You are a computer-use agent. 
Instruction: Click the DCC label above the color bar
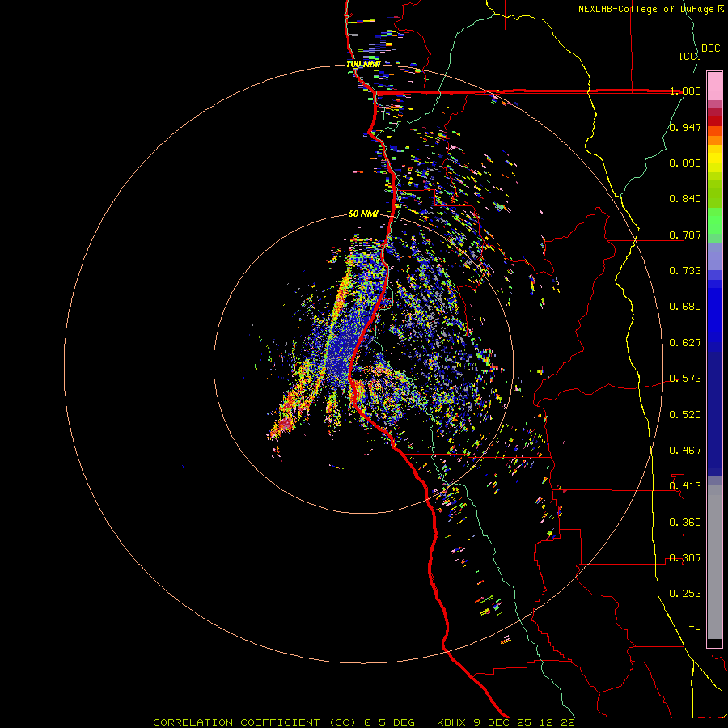pos(710,49)
